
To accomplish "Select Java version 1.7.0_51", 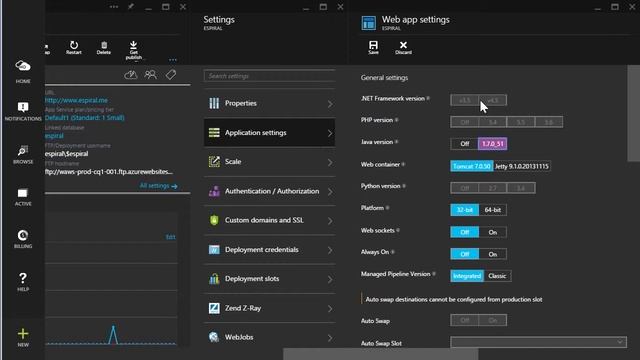I will click(x=493, y=144).
